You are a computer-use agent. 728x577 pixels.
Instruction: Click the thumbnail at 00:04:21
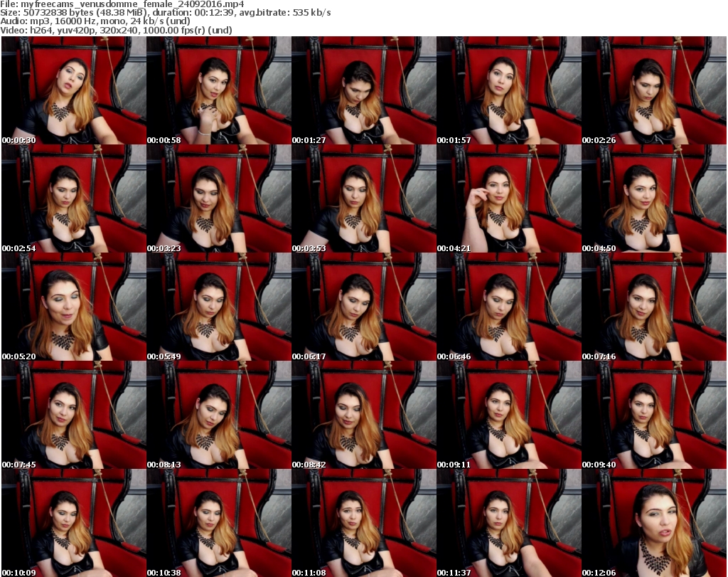coord(509,198)
